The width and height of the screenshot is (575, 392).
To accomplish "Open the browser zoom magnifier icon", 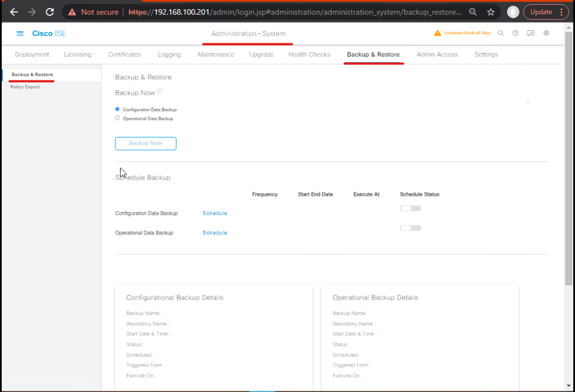I will point(473,12).
